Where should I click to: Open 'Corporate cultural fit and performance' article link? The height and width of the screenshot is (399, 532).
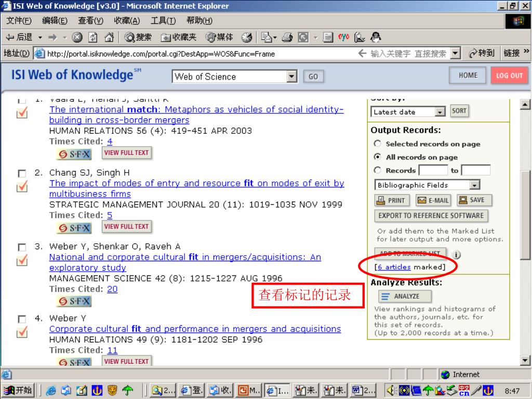[x=195, y=329]
